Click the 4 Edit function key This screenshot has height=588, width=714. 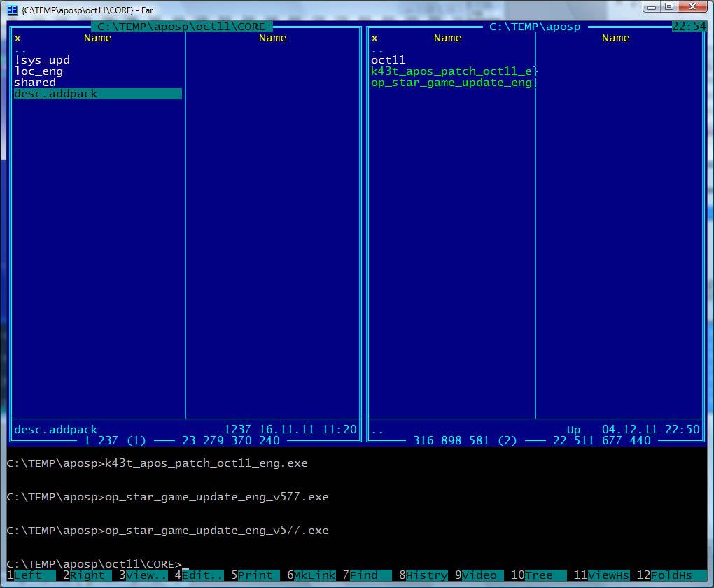click(x=199, y=575)
